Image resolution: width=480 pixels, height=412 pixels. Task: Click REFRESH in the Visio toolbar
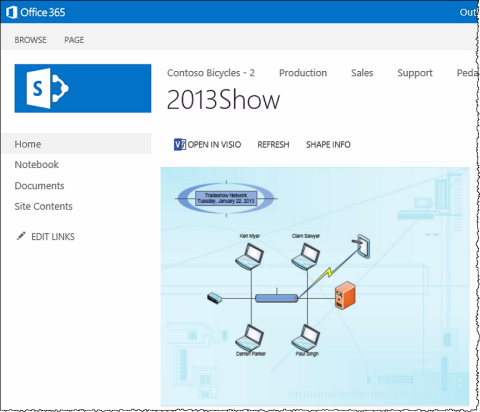coord(273,144)
